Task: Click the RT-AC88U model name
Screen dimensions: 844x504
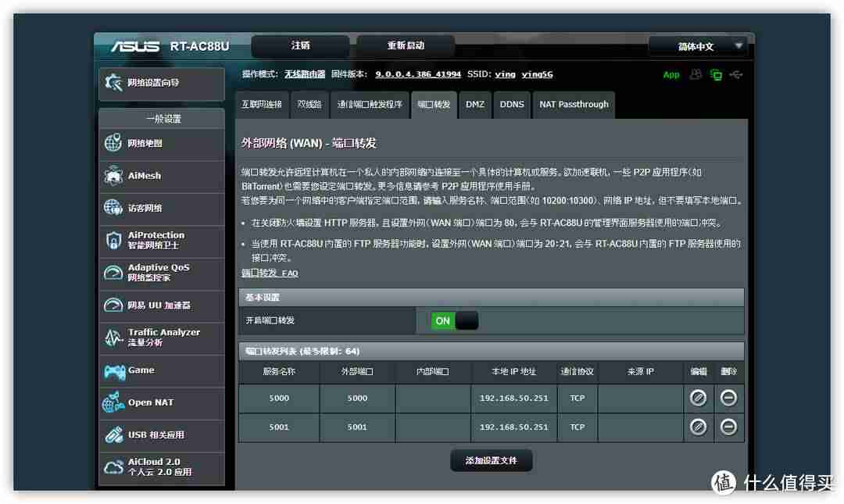Action: (x=200, y=46)
